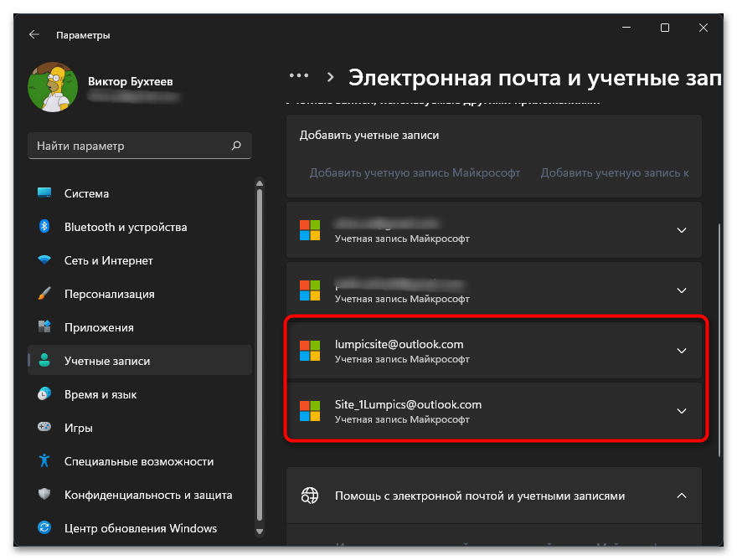Click the sidebar vertical scrollbar thumb
737x560 pixels.
point(260,355)
